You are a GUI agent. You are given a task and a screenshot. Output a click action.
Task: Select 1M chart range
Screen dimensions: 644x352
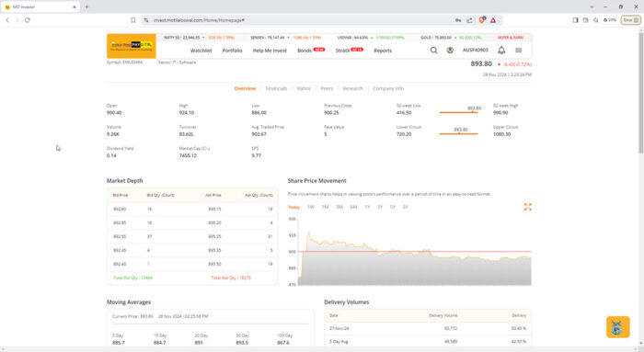(x=325, y=207)
